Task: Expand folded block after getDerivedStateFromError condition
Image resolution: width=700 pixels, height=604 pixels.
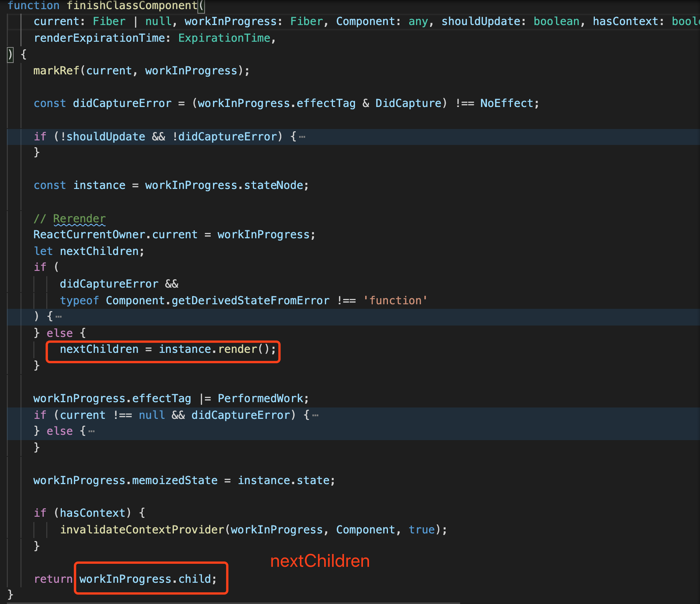Action: [x=58, y=316]
